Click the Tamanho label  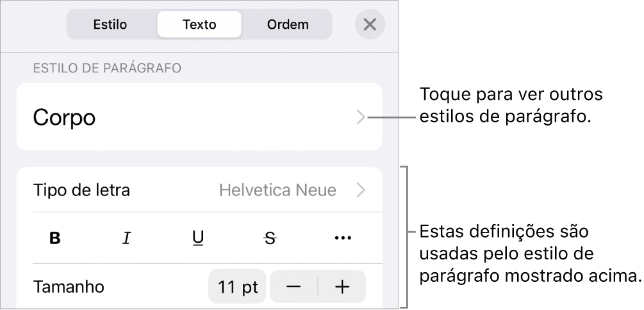click(69, 287)
